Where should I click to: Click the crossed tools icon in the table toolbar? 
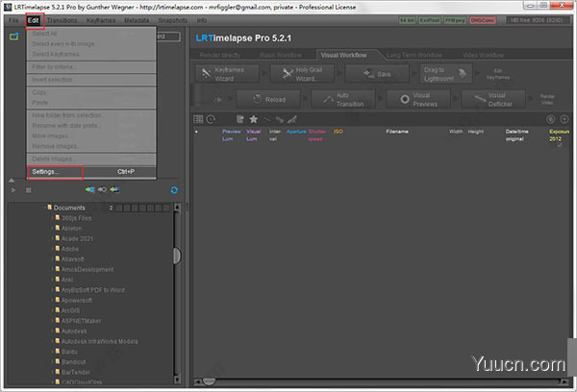tap(292, 119)
